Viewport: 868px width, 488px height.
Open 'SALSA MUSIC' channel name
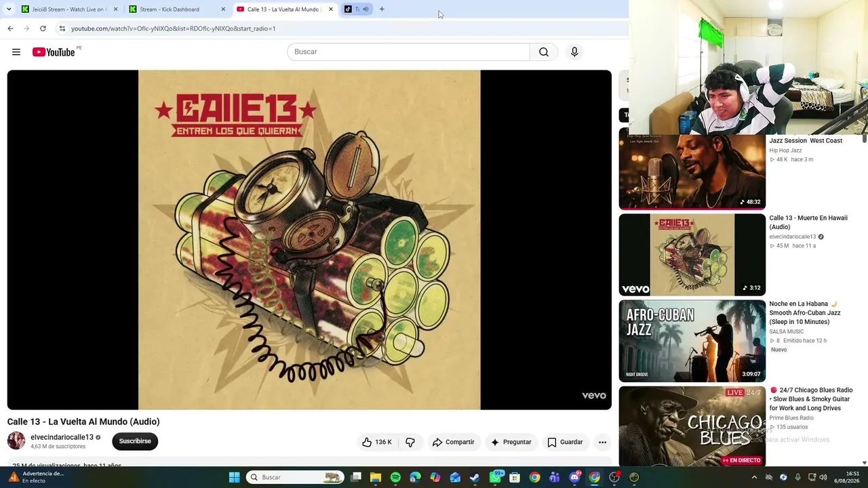(786, 331)
